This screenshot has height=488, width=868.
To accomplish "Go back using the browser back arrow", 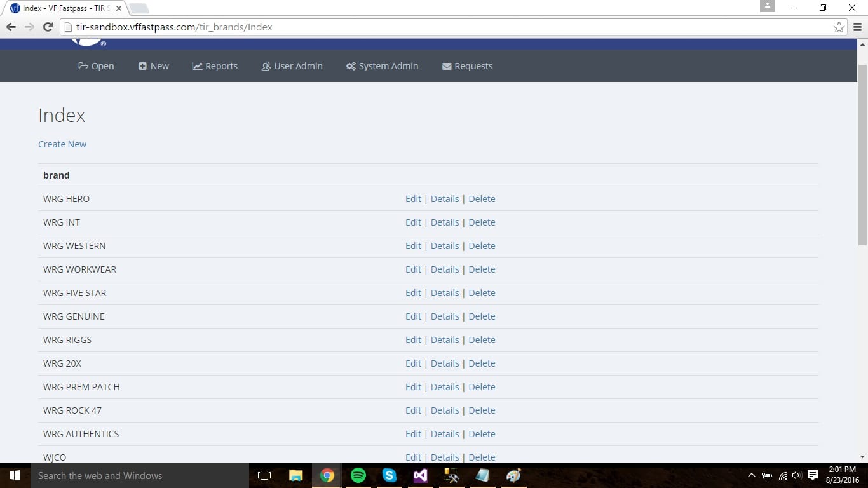I will 11,27.
